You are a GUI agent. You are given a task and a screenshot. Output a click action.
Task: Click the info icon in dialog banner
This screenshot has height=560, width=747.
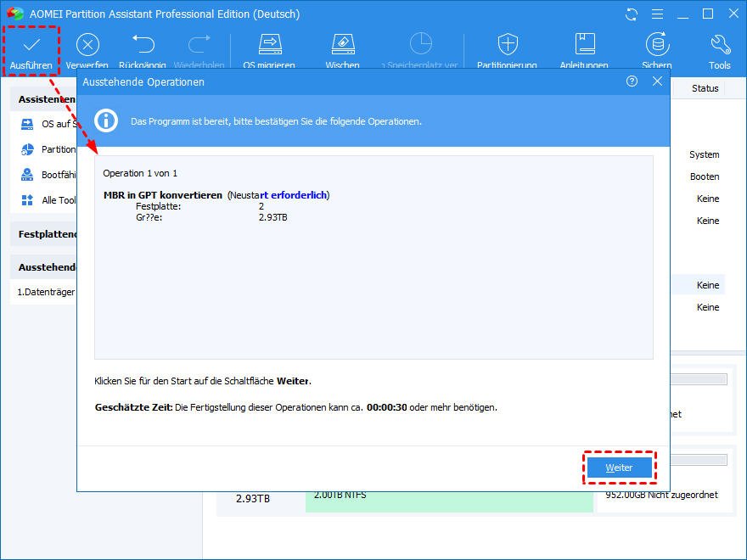tap(106, 121)
